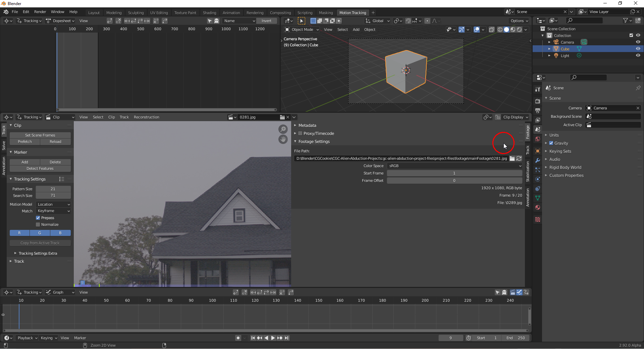Image resolution: width=644 pixels, height=349 pixels.
Task: Select the Modifier Properties wrench icon
Action: [x=538, y=160]
